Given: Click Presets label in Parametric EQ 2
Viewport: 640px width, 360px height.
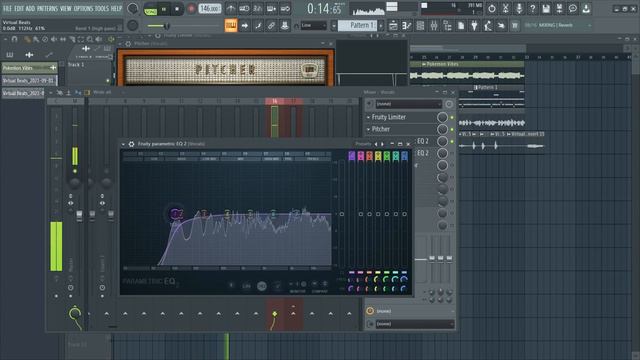Looking at the screenshot, I should tap(362, 144).
